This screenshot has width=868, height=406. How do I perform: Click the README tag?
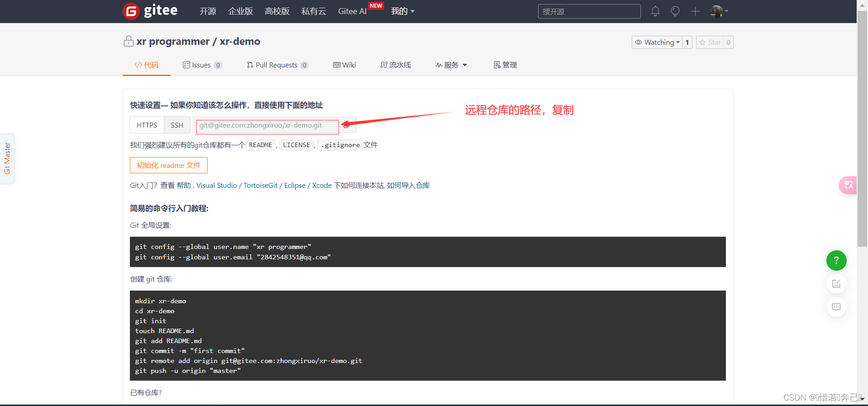pyautogui.click(x=261, y=145)
